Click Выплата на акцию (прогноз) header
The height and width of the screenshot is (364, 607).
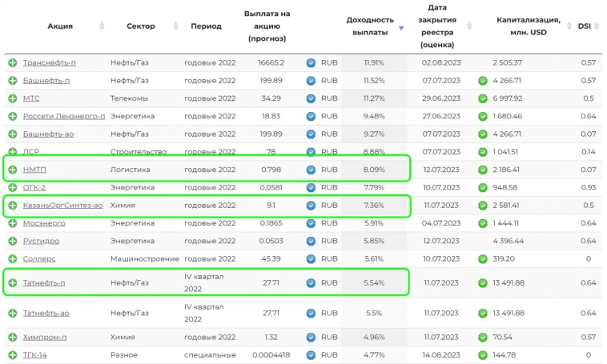(x=267, y=26)
